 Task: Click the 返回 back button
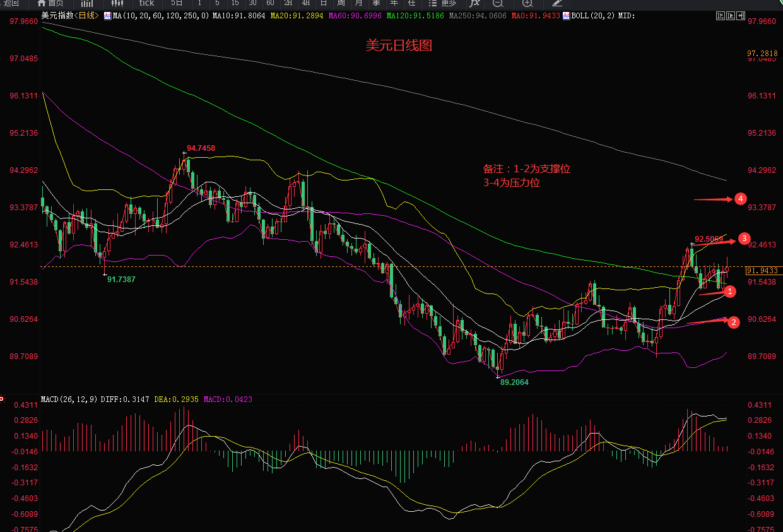11,3
